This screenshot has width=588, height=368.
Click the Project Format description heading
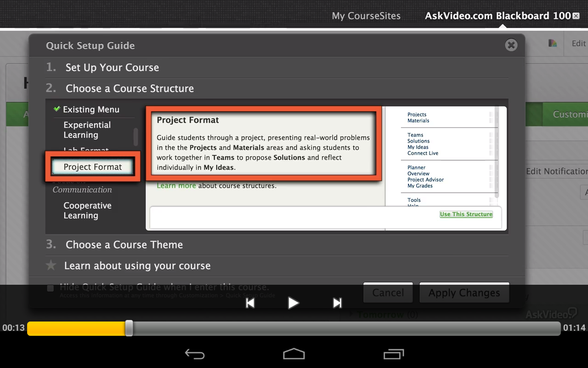click(188, 120)
